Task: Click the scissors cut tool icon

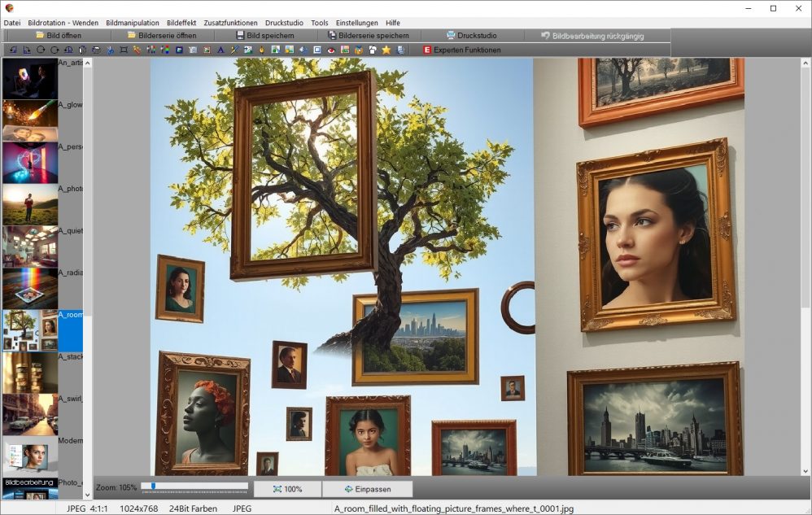Action: [110, 50]
